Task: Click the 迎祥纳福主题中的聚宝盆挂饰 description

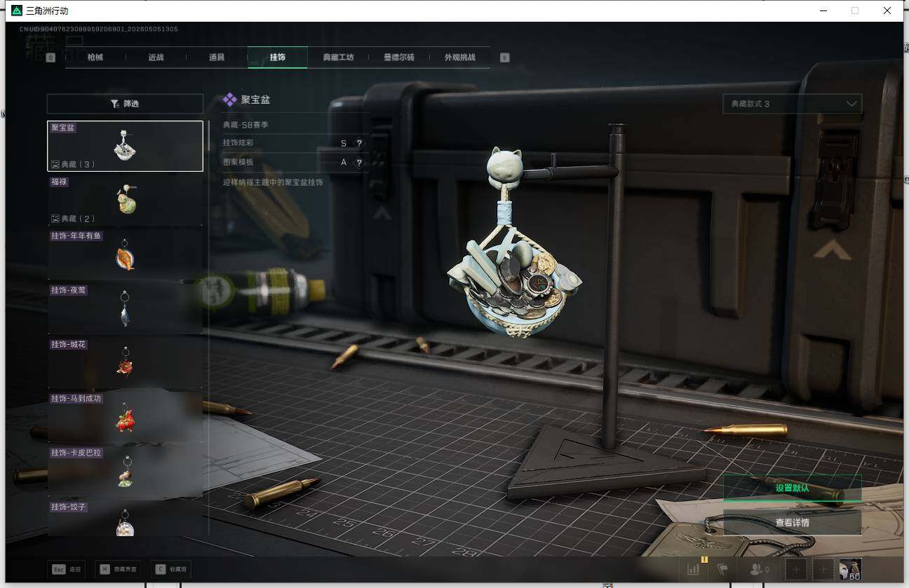Action: pyautogui.click(x=273, y=182)
